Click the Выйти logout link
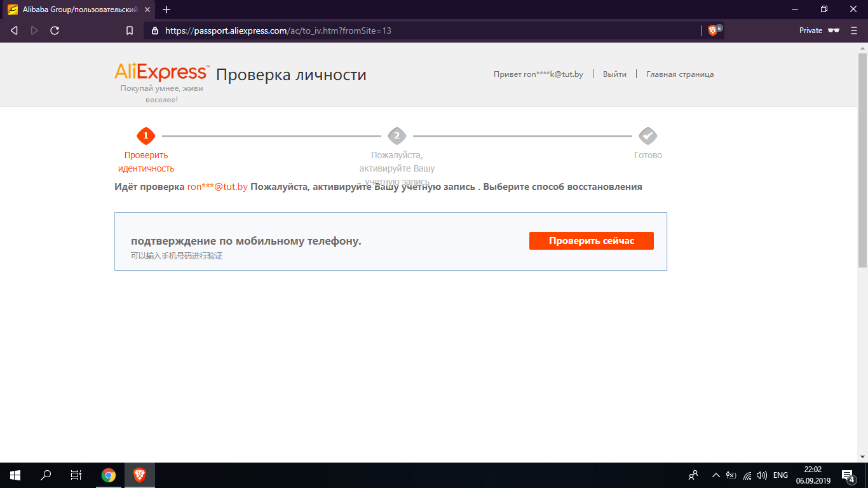Viewport: 868px width, 488px height. pyautogui.click(x=614, y=74)
